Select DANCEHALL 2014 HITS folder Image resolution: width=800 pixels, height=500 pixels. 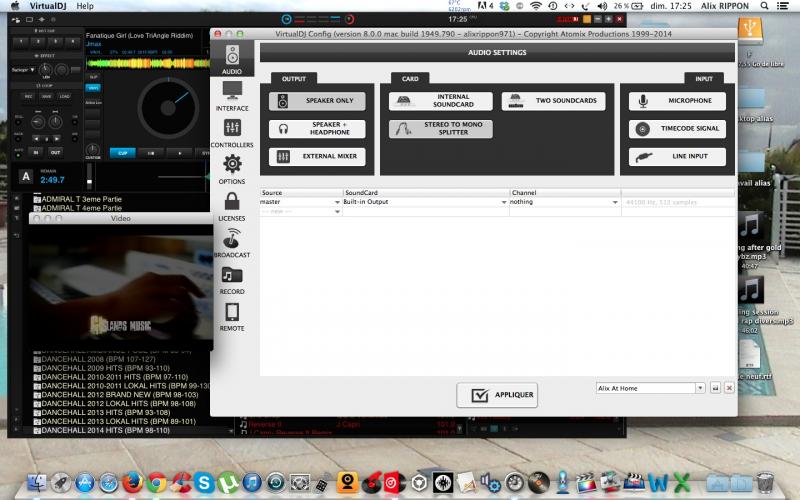point(102,430)
